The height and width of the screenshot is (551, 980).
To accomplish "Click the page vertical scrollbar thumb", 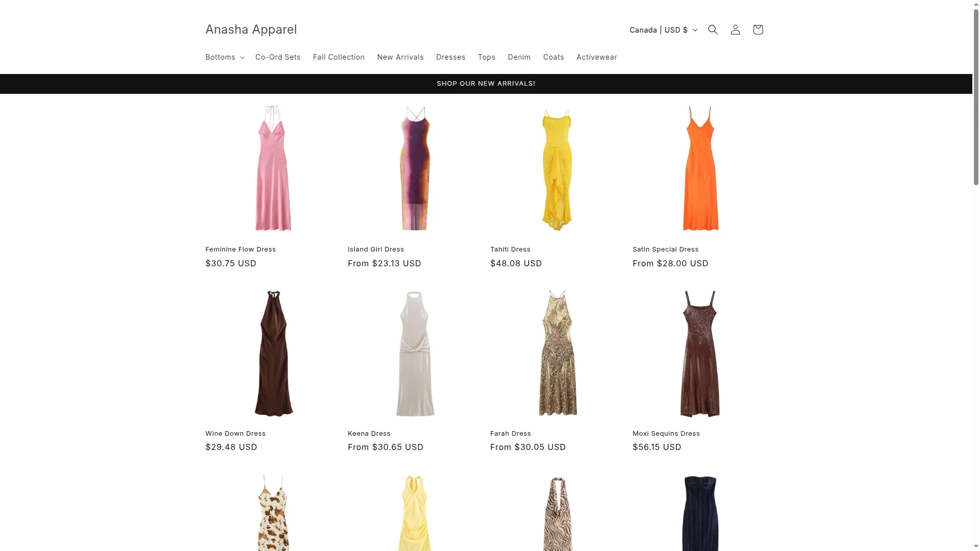I will pyautogui.click(x=976, y=97).
